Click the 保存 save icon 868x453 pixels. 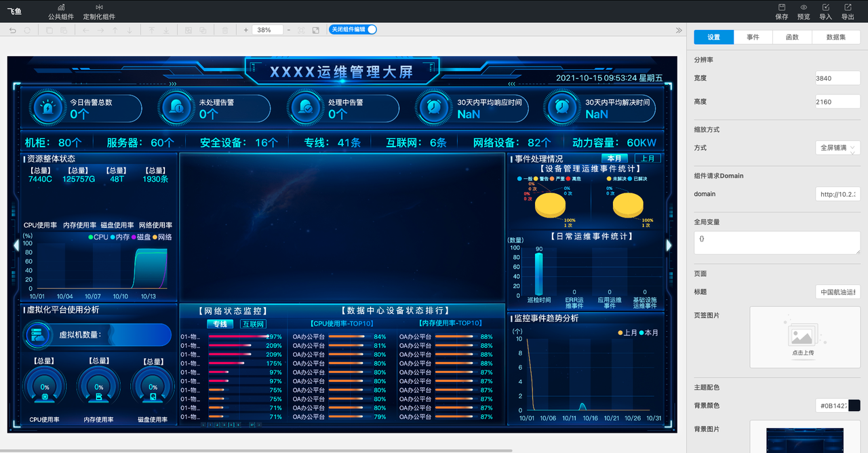(782, 7)
